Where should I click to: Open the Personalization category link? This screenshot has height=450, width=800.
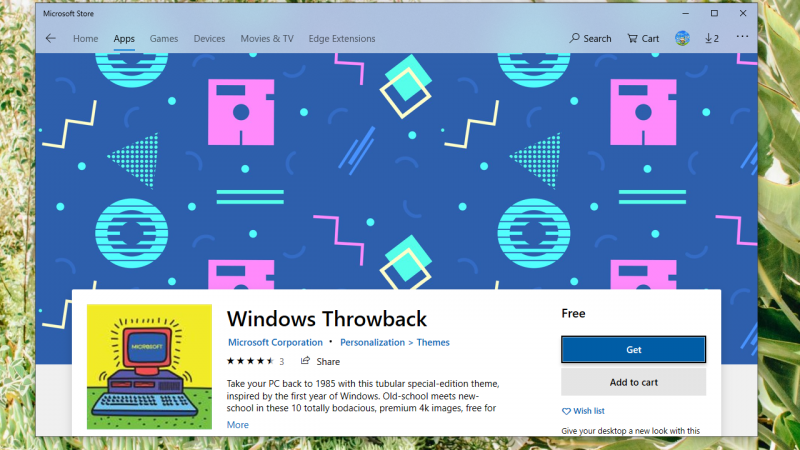pos(372,342)
